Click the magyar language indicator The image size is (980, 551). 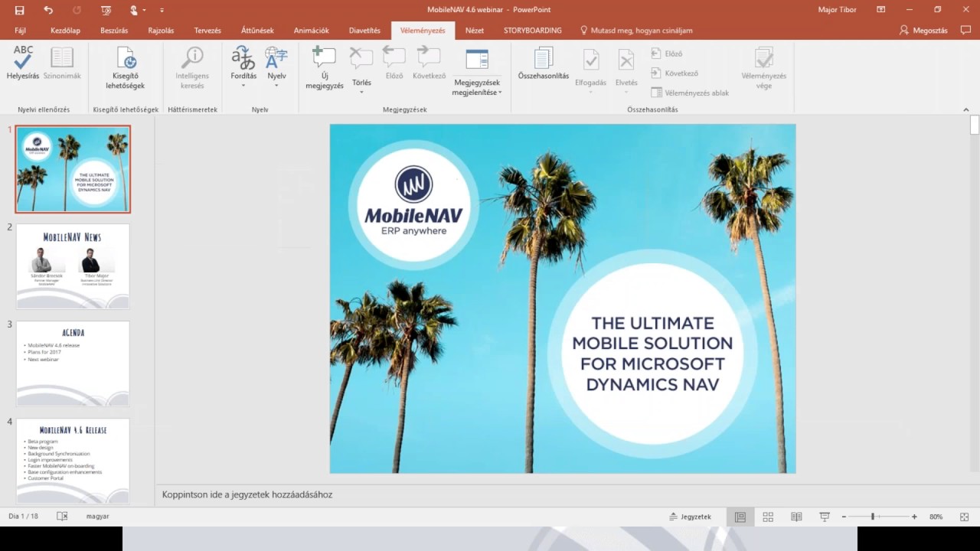(97, 517)
